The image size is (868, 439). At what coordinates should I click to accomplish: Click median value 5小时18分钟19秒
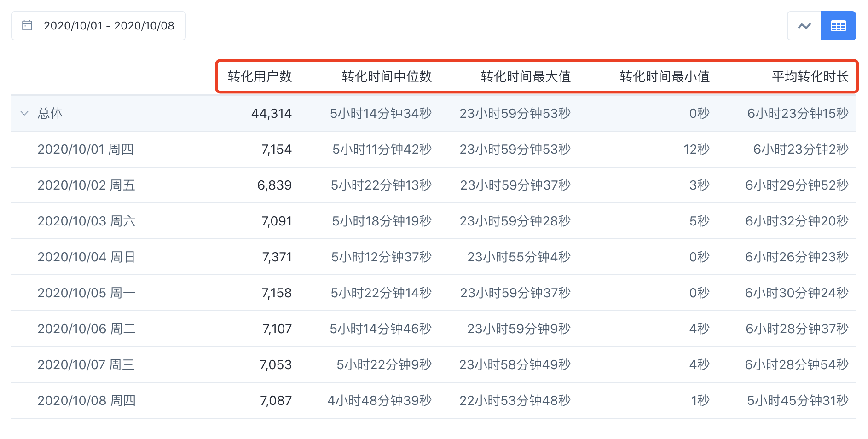382,221
